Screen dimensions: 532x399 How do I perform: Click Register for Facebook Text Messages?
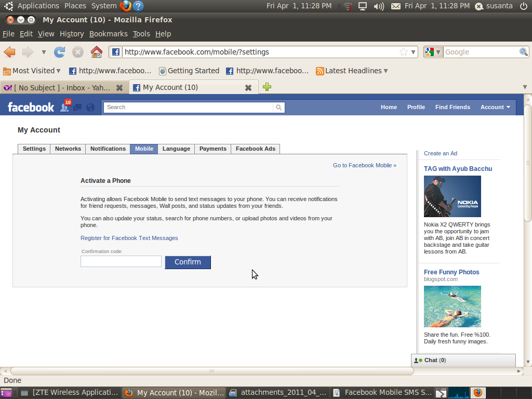pos(129,238)
